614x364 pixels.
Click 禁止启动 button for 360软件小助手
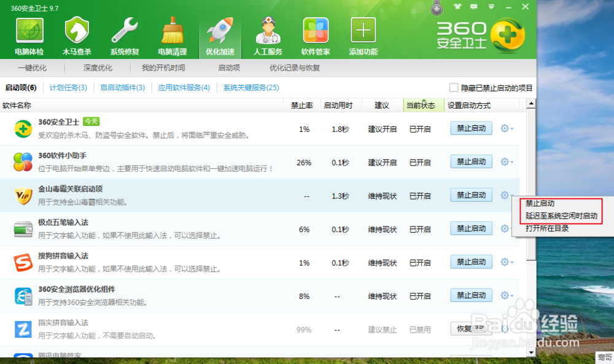coord(471,161)
